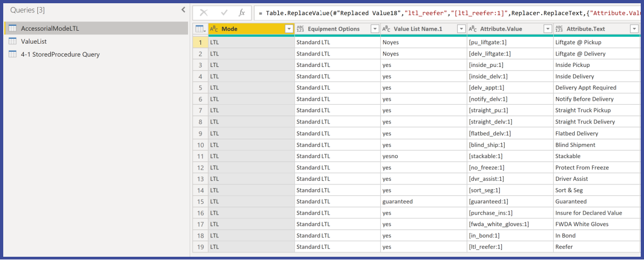
Task: Cancel the formula edit with X icon
Action: pyautogui.click(x=204, y=13)
